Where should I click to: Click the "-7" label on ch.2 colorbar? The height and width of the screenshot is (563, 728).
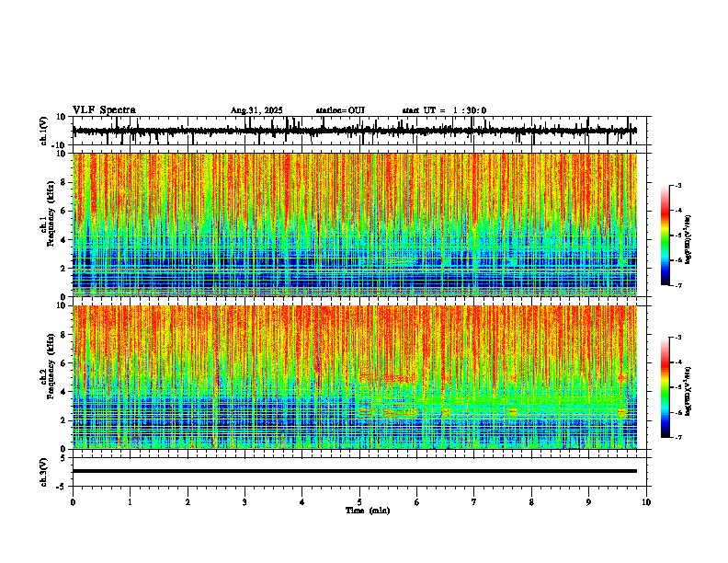click(x=678, y=438)
